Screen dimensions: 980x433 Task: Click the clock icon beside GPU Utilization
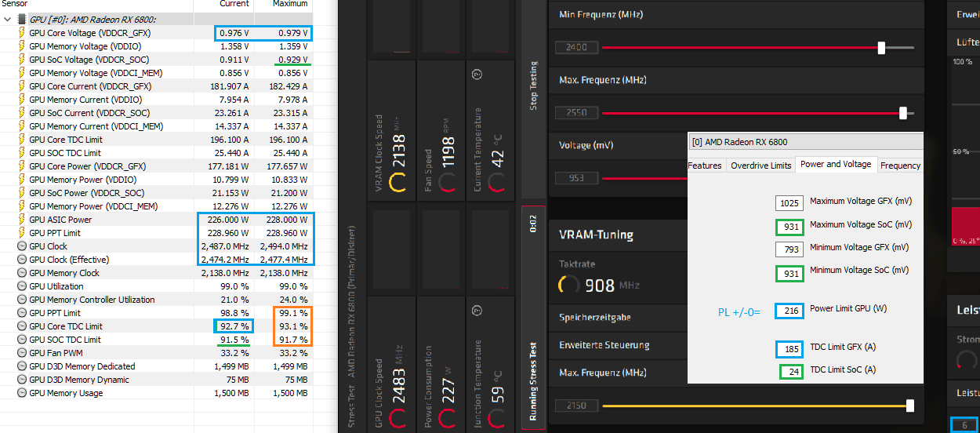pos(22,286)
